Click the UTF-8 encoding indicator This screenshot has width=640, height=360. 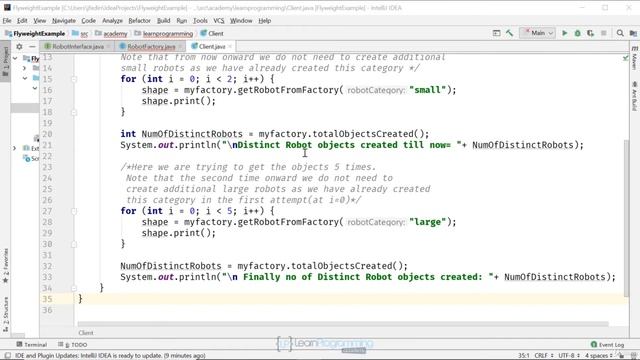pyautogui.click(x=569, y=356)
